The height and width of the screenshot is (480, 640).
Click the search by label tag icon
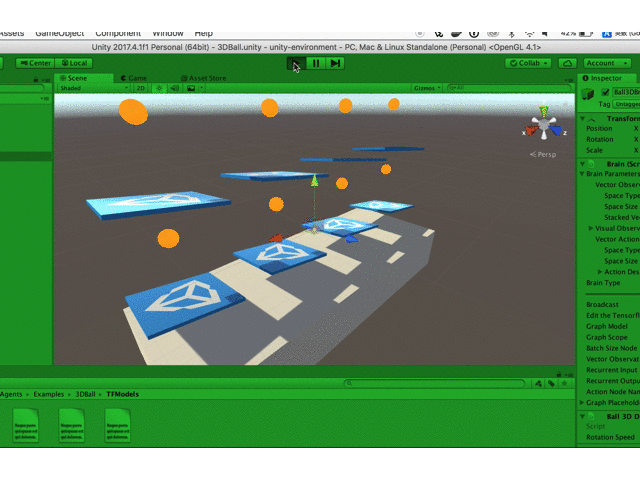551,383
